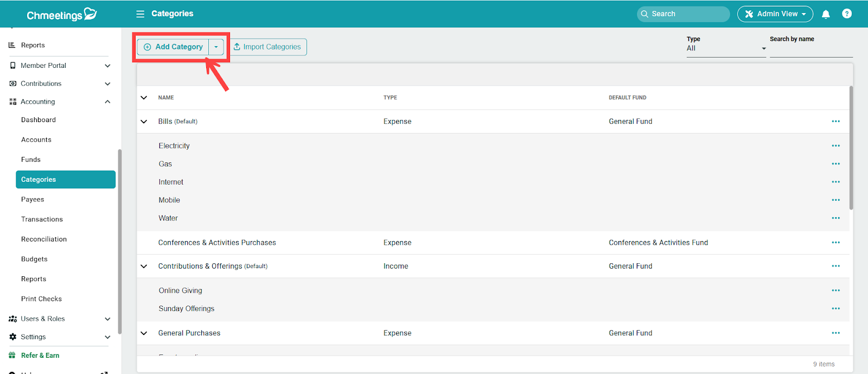Viewport: 868px width, 374px height.
Task: Open the Budgets sidebar item
Action: tap(34, 259)
